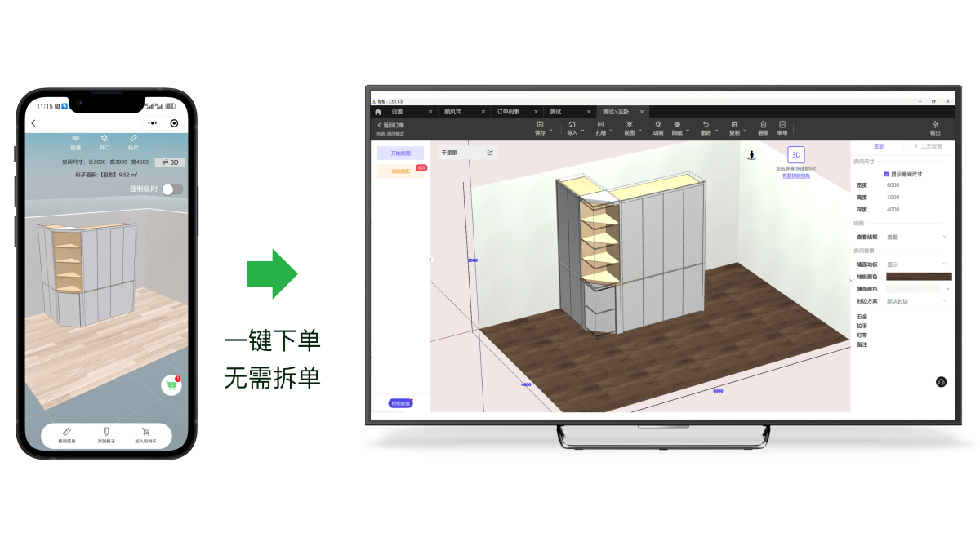The image size is (980, 551).
Task: Toggle the 强制吸附 switch on phone
Action: pyautogui.click(x=171, y=189)
